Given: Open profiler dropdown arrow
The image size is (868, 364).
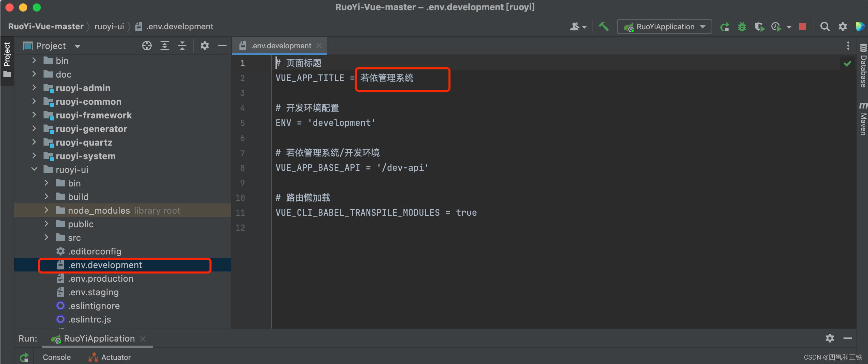Looking at the screenshot, I should pyautogui.click(x=789, y=27).
